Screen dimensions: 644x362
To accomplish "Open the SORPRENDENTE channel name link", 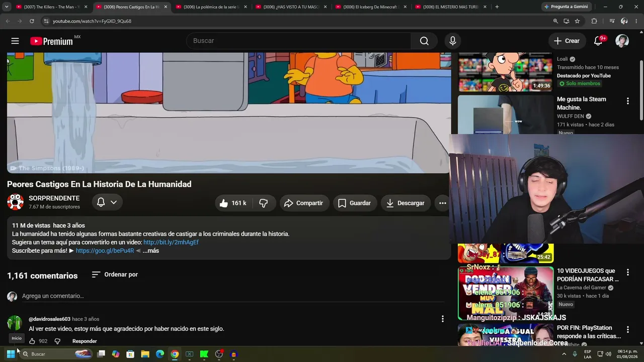I will pyautogui.click(x=54, y=198).
